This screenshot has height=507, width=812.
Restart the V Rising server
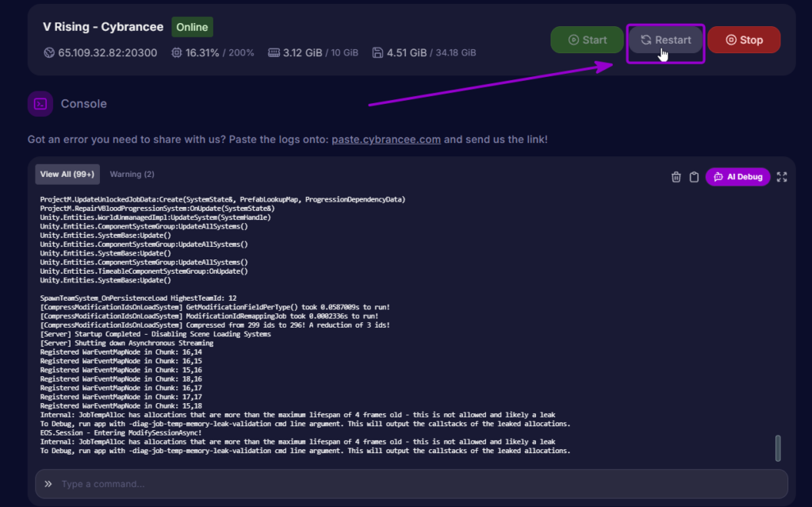point(665,40)
